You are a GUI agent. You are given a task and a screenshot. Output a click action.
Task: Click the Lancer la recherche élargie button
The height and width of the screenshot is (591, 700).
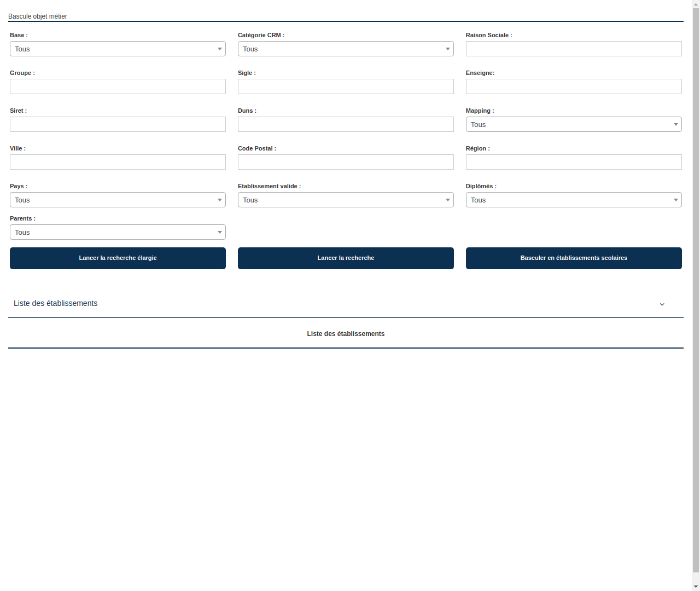tap(118, 258)
